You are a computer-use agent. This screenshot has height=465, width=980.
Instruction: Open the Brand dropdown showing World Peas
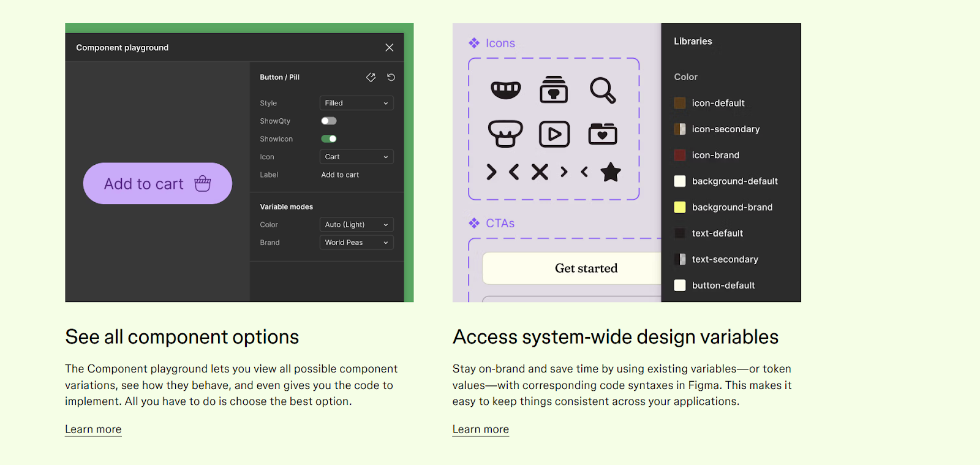tap(356, 243)
